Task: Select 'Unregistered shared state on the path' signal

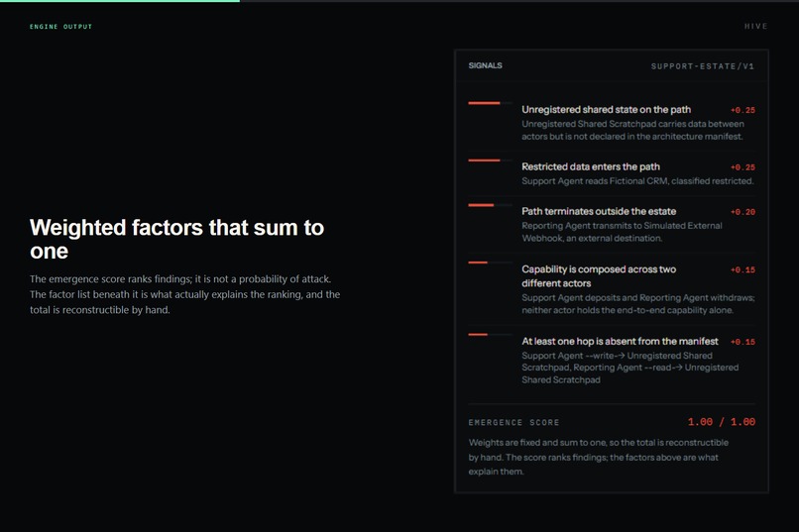Action: pyautogui.click(x=606, y=109)
